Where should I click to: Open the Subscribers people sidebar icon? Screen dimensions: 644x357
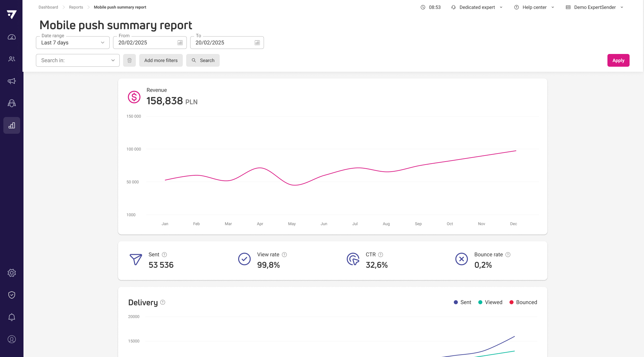(x=12, y=59)
